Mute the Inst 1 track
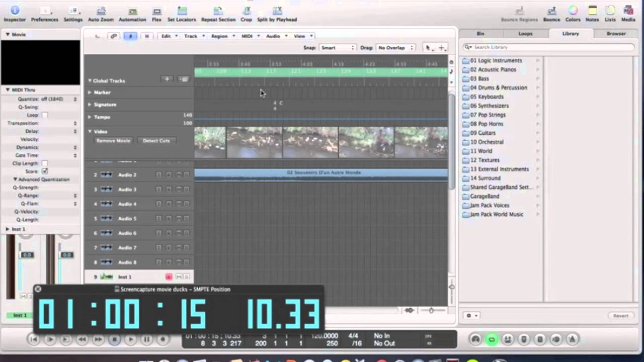 tap(179, 277)
